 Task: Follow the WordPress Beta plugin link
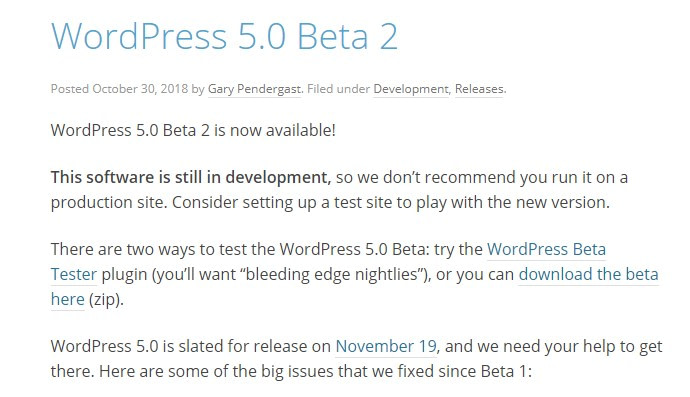(x=546, y=249)
